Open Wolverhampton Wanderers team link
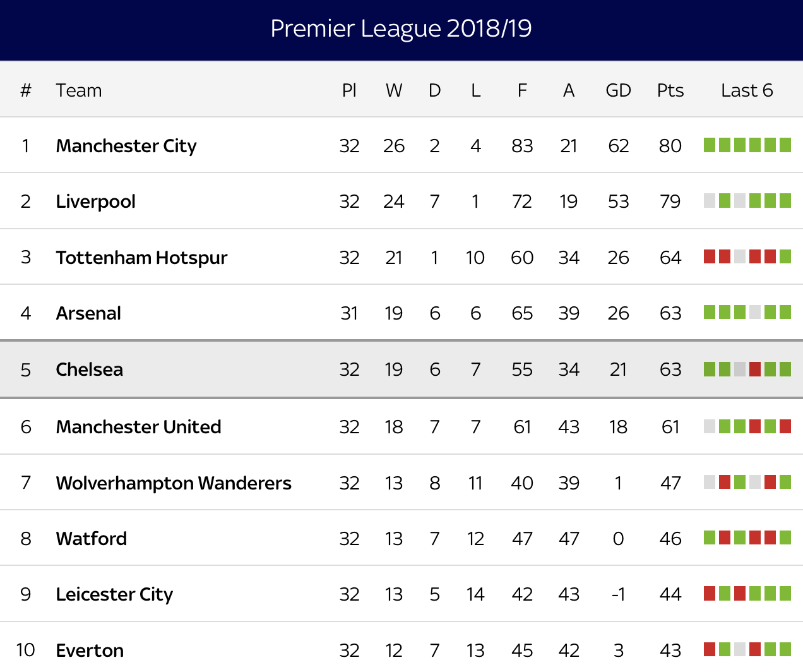Image resolution: width=803 pixels, height=672 pixels. [x=174, y=483]
